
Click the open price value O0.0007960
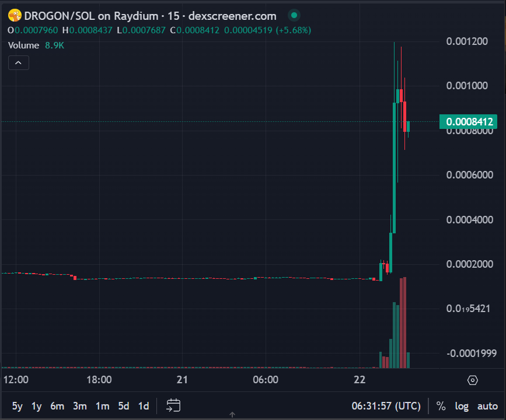pyautogui.click(x=33, y=30)
